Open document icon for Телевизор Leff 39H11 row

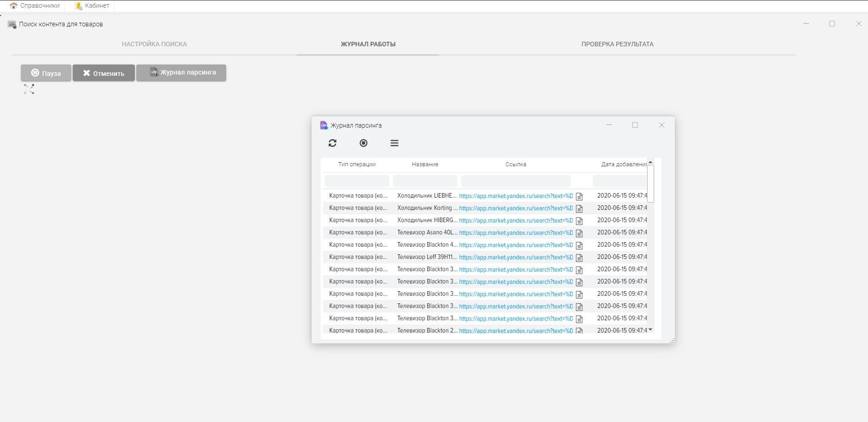point(579,258)
